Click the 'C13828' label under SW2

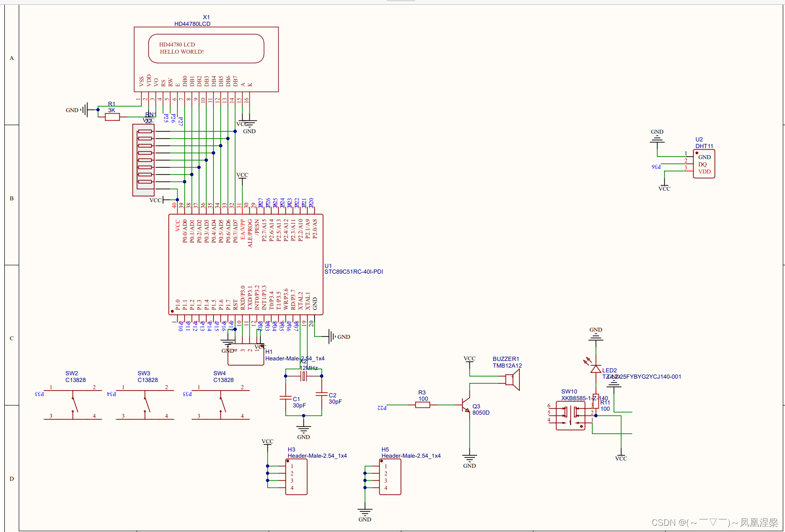coord(76,380)
